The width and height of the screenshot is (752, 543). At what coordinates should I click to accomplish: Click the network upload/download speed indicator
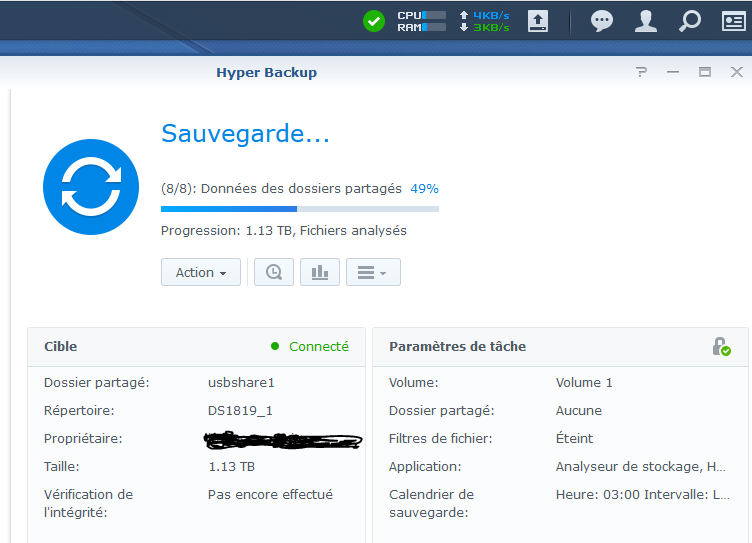484,22
